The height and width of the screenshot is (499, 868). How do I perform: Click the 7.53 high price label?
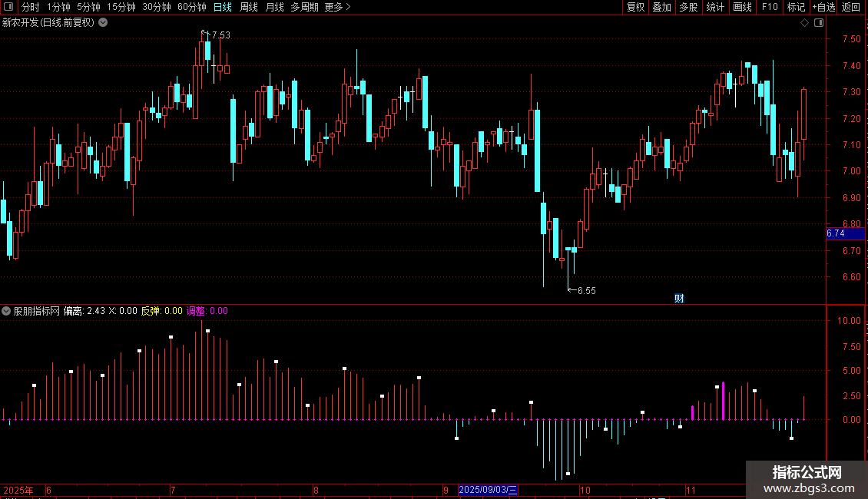click(221, 35)
